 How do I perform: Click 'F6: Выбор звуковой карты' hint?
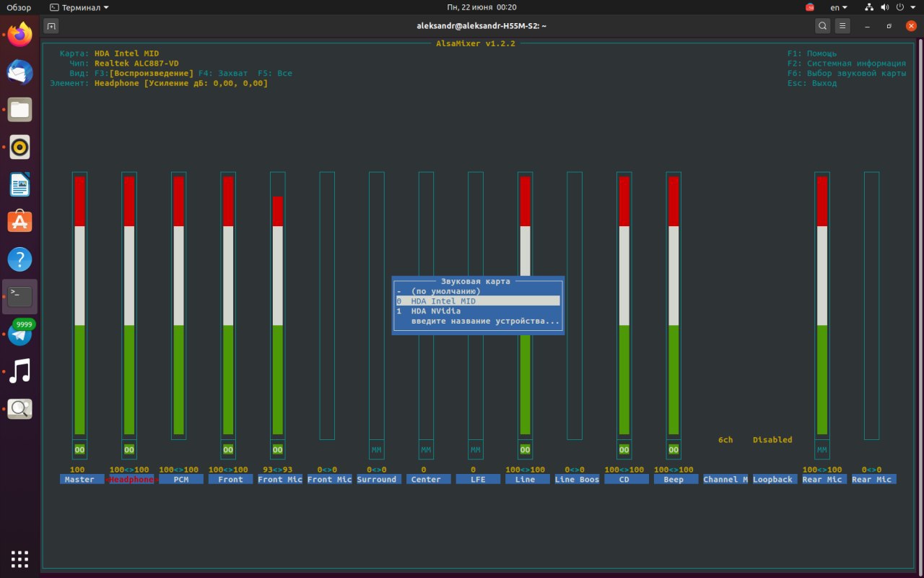(x=847, y=74)
